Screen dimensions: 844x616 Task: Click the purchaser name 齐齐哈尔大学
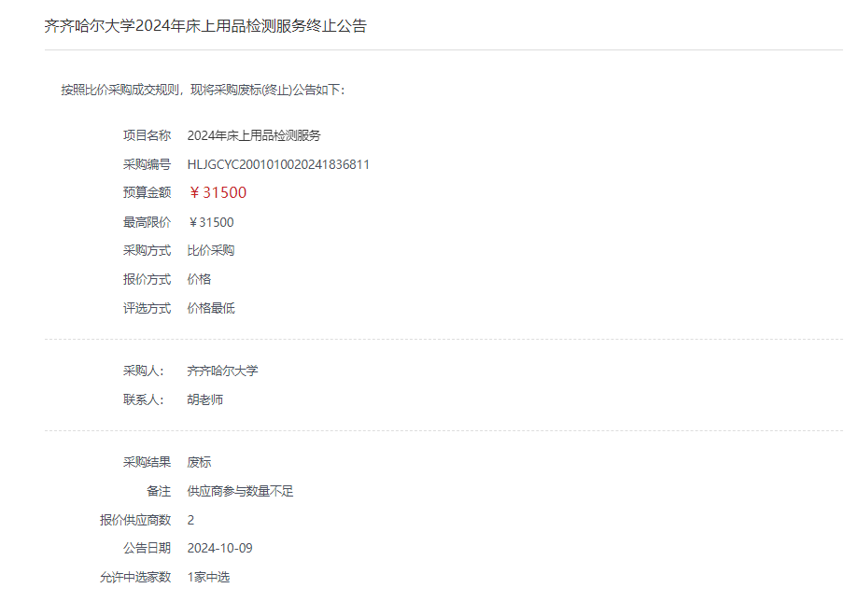pyautogui.click(x=222, y=371)
